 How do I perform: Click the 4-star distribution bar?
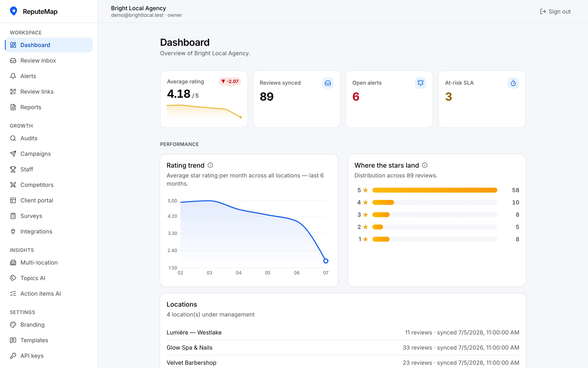(x=435, y=202)
